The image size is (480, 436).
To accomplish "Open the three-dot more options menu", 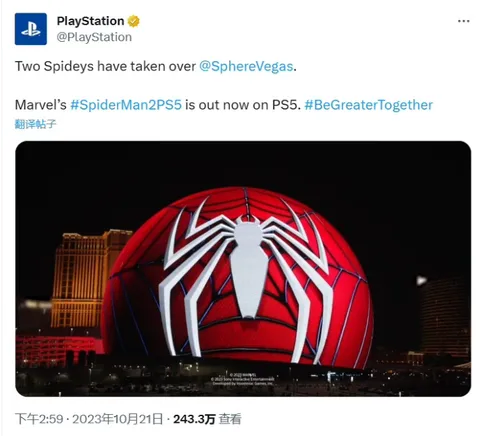I will pyautogui.click(x=464, y=21).
